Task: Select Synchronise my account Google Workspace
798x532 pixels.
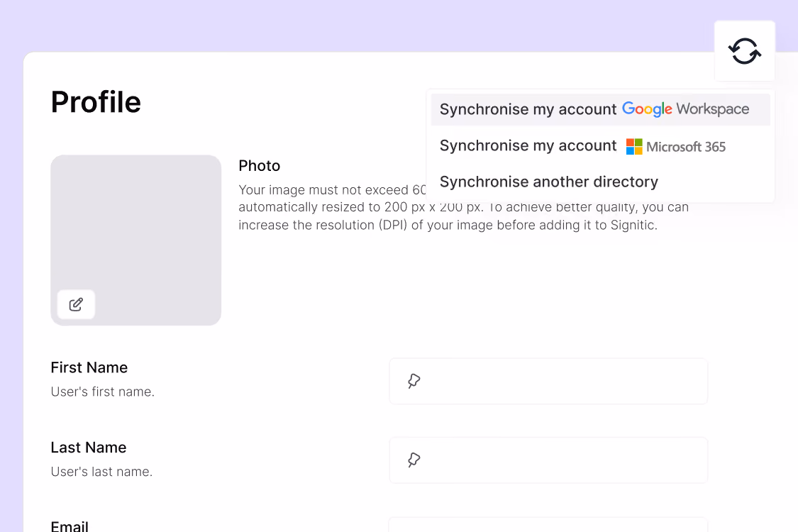Action: pos(600,109)
